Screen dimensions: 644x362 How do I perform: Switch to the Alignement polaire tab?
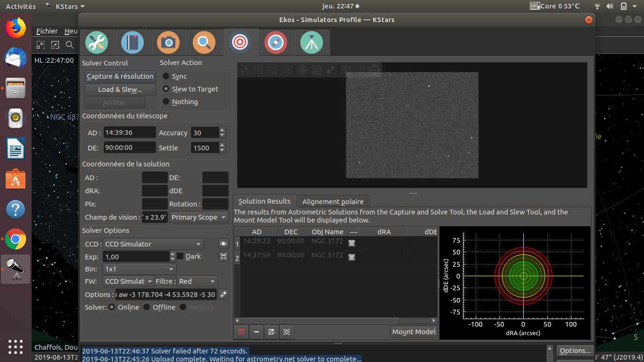[x=333, y=201]
